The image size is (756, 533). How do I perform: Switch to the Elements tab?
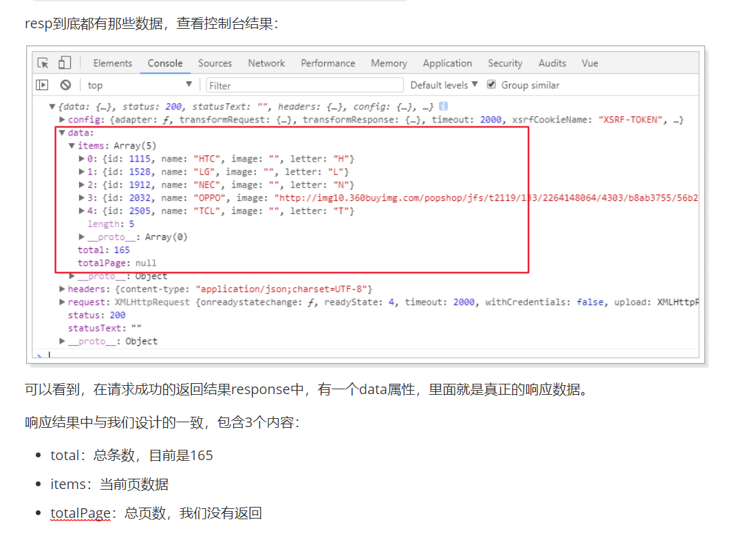(112, 63)
